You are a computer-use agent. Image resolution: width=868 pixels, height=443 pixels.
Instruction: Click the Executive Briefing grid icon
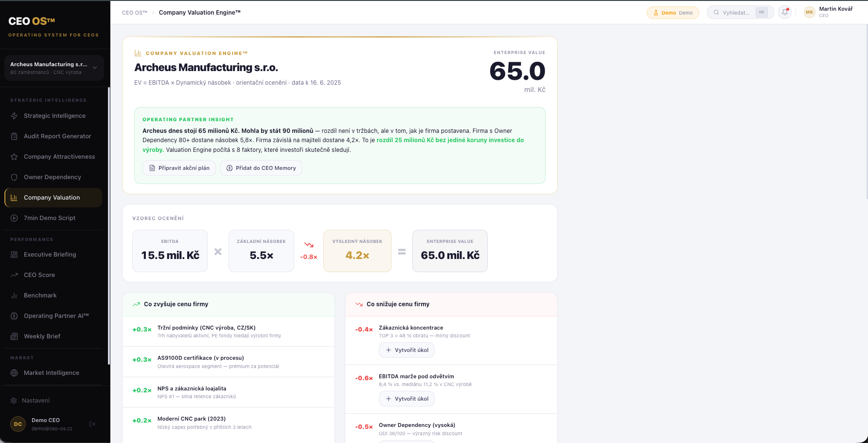coord(14,255)
